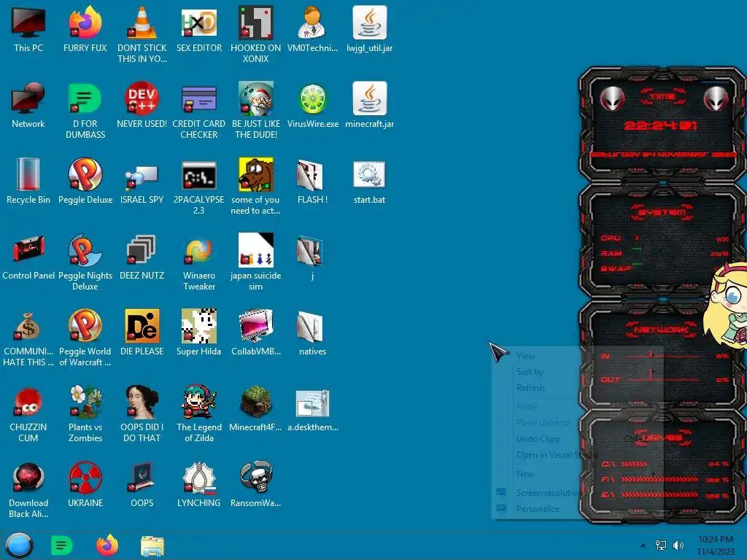The image size is (747, 560).
Task: Select the some of you need to act... beaver icon
Action: point(256,186)
